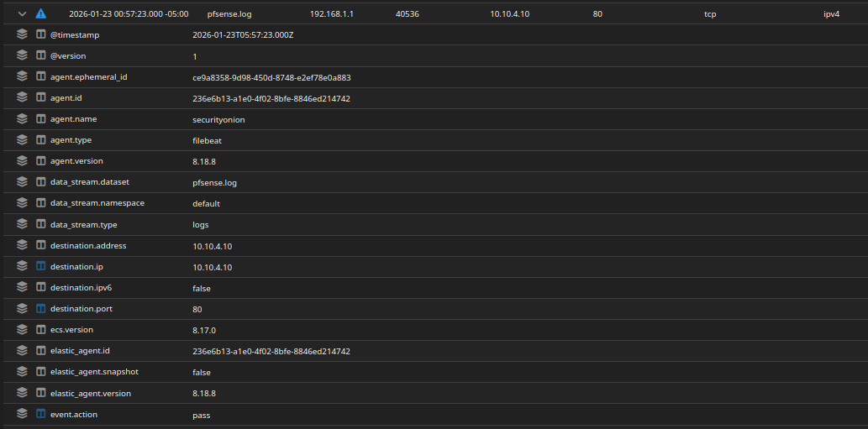
Task: Click the tcp protocol value in header
Action: [x=709, y=14]
